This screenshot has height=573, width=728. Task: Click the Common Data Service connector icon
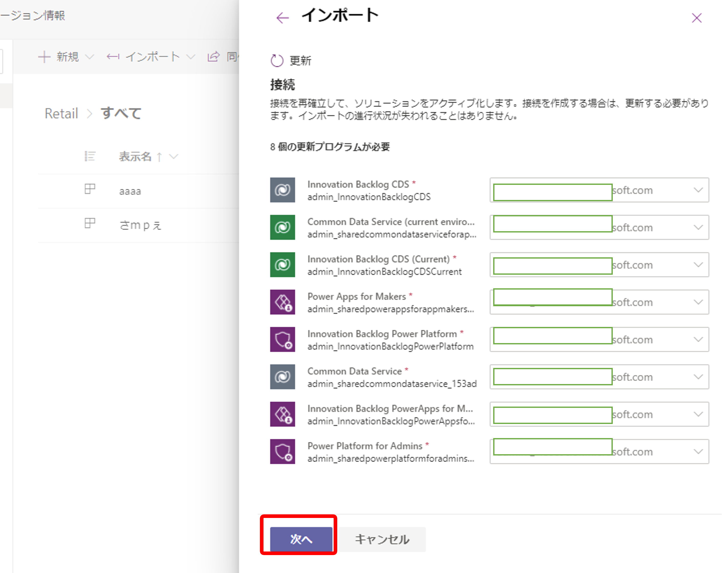pos(282,377)
